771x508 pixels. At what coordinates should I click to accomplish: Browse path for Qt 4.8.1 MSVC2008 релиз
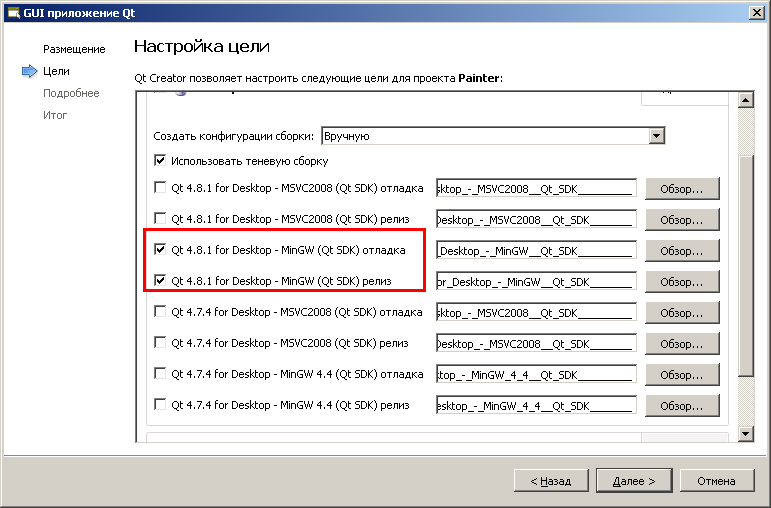[682, 220]
